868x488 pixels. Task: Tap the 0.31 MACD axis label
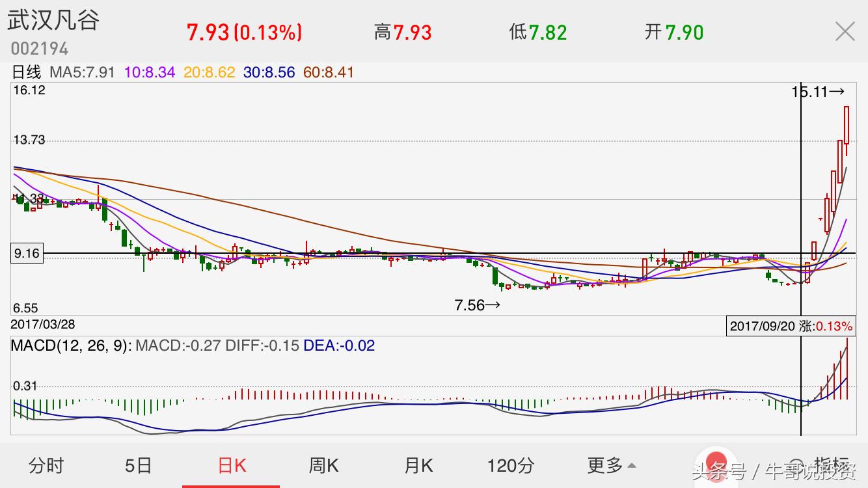pos(25,386)
